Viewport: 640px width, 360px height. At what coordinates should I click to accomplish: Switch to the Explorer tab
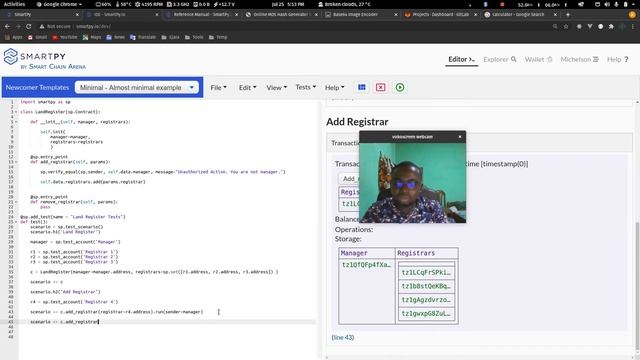point(500,60)
